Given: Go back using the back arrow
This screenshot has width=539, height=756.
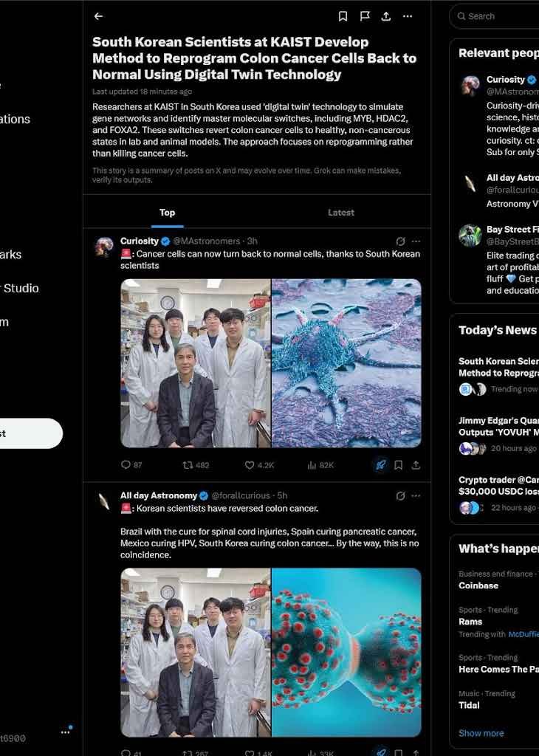Looking at the screenshot, I should click(x=98, y=16).
